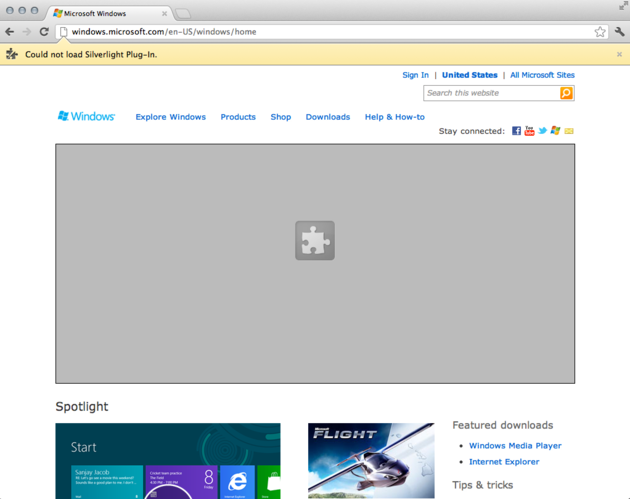Click the Windows logo in header
Image resolution: width=630 pixels, height=499 pixels.
pos(86,116)
